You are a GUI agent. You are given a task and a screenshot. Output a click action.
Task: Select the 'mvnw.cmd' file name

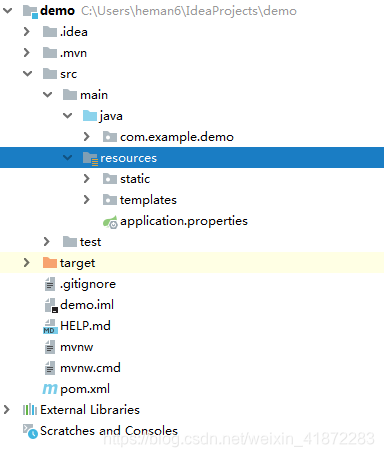point(90,368)
